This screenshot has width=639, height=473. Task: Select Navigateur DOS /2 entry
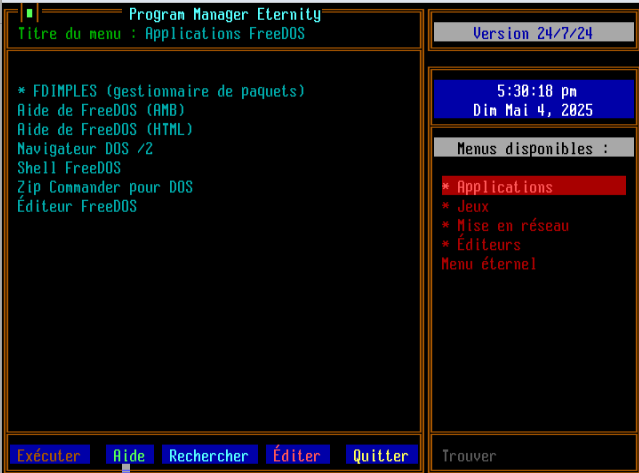(x=85, y=148)
